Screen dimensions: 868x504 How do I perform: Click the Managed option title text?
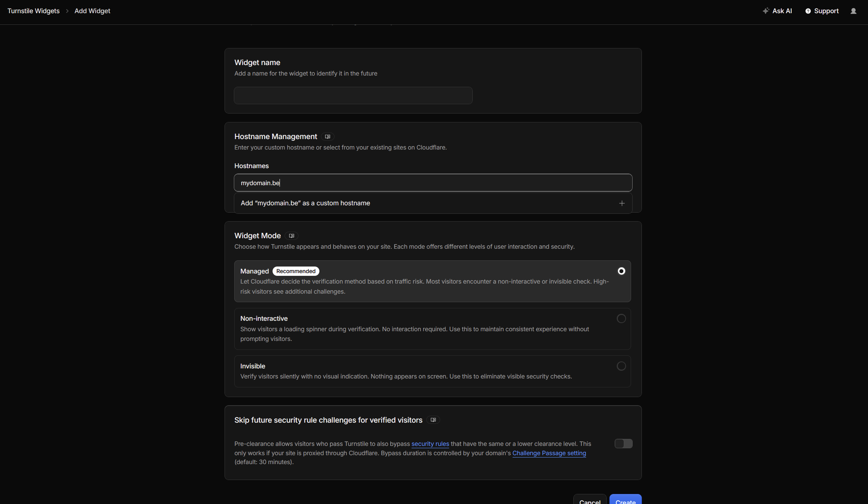[x=254, y=271]
